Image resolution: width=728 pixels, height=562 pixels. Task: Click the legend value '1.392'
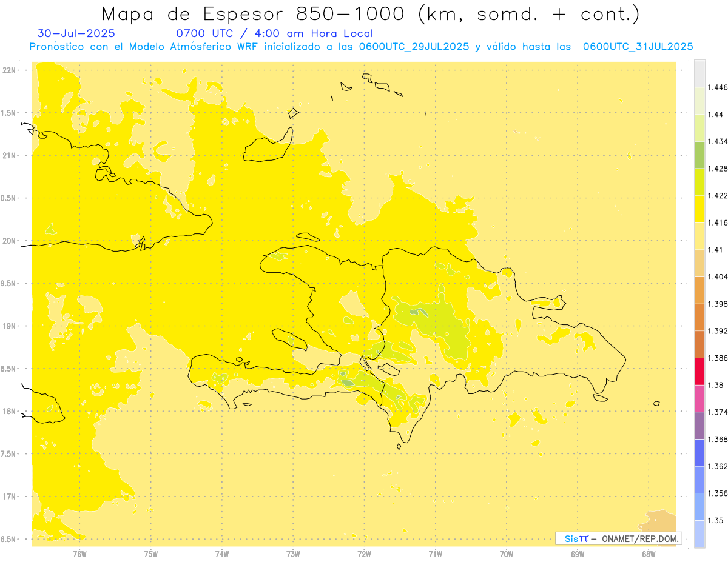coord(718,331)
